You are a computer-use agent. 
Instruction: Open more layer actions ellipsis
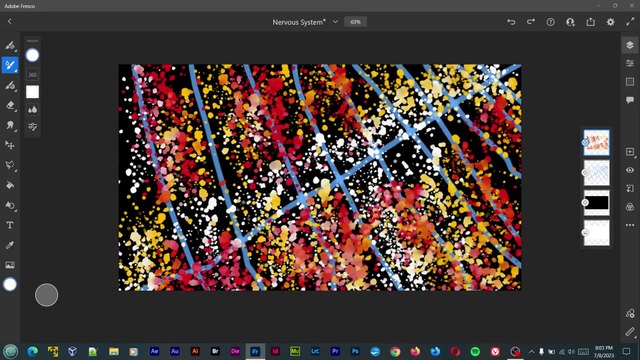630,225
